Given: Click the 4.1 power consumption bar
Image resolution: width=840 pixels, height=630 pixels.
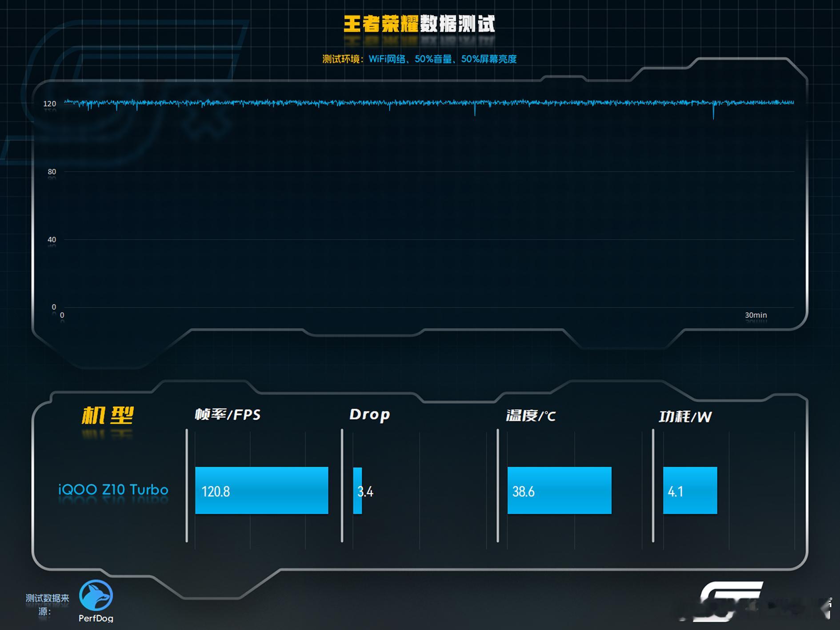Looking at the screenshot, I should tap(690, 490).
